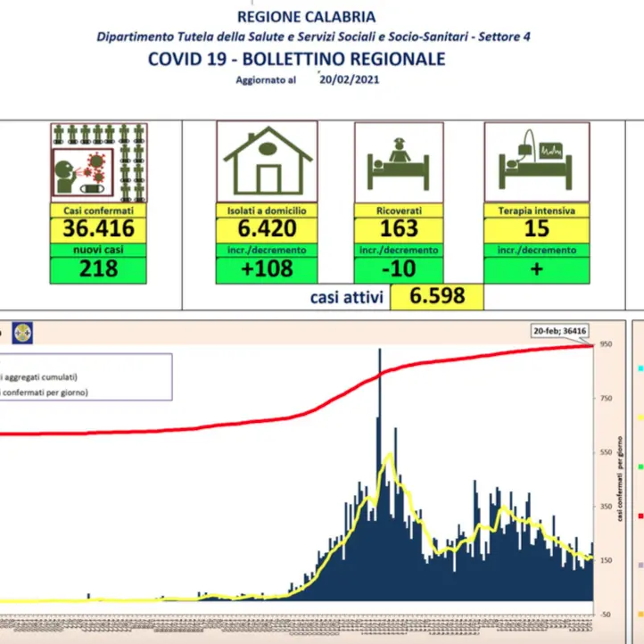The width and height of the screenshot is (644, 644).
Task: Click the 'confermati per giorno' legend entry
Action: coord(44,392)
